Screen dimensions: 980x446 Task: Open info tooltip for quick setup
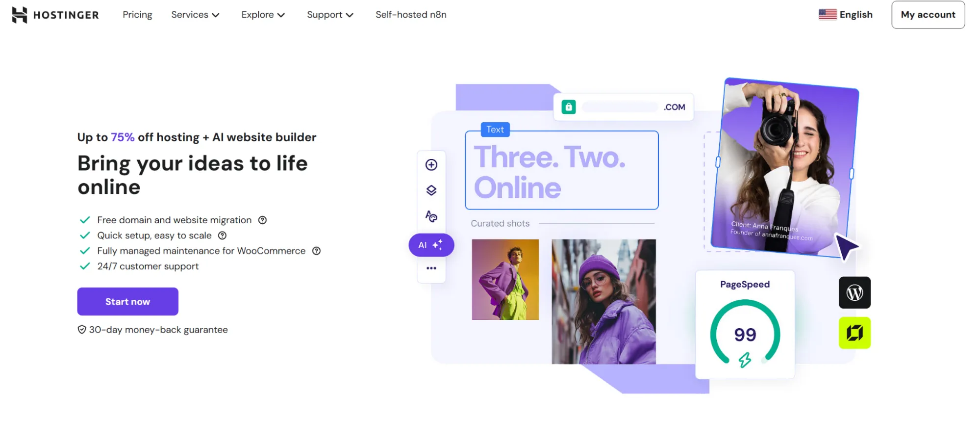[x=222, y=236]
